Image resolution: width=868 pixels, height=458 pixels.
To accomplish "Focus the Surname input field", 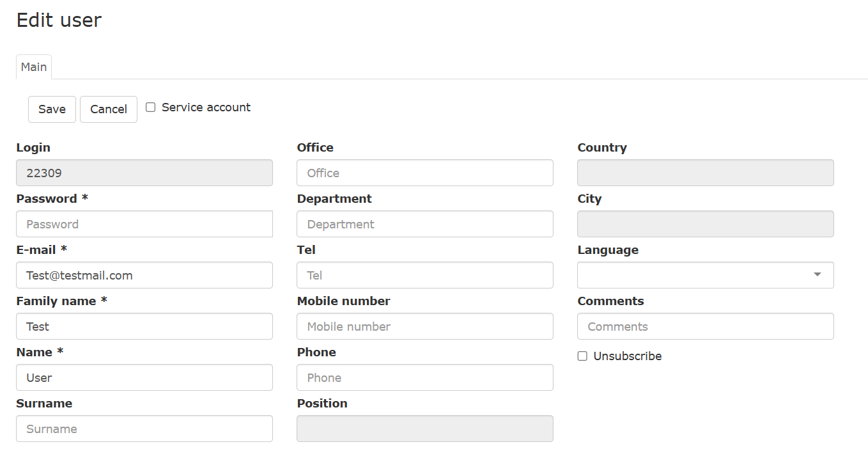I will pyautogui.click(x=144, y=429).
